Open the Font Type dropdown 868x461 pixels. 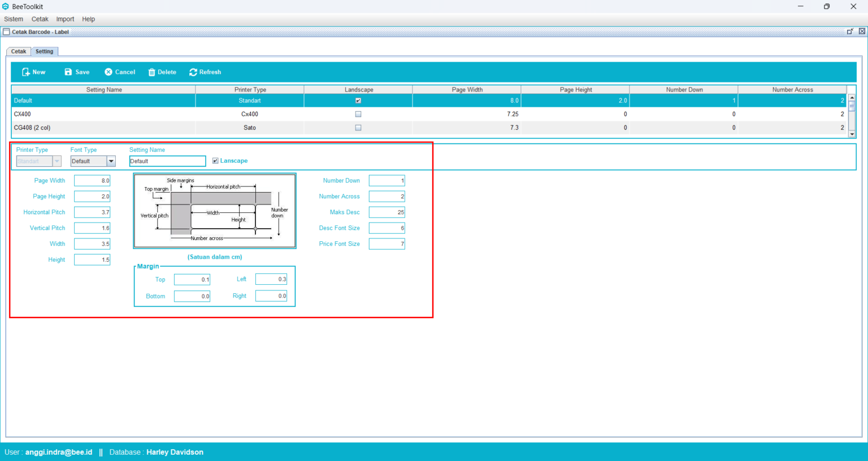pos(111,162)
